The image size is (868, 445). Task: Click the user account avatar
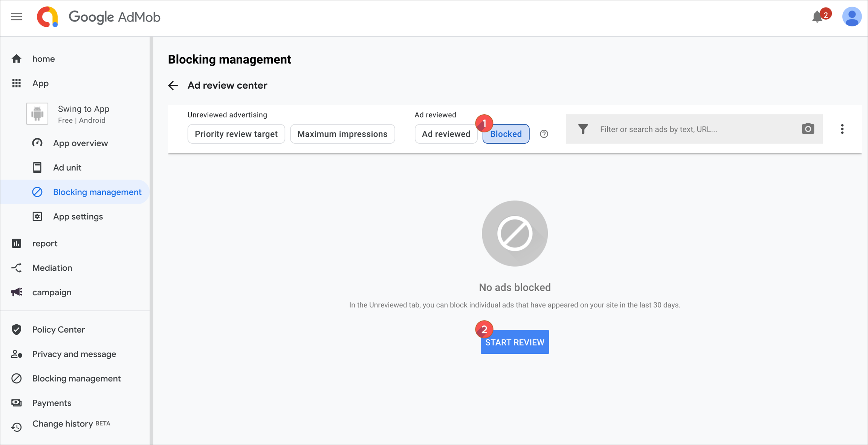[x=851, y=17]
